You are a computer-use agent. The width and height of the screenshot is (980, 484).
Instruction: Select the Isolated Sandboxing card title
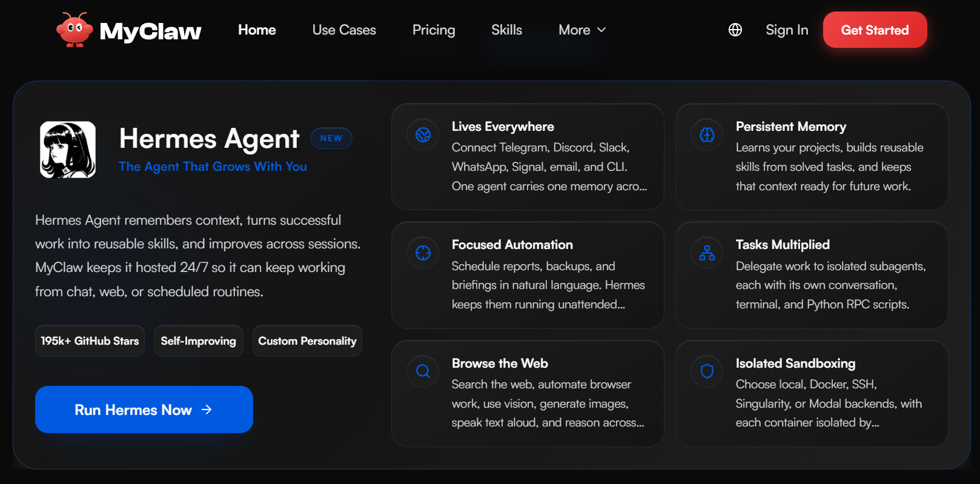click(796, 363)
